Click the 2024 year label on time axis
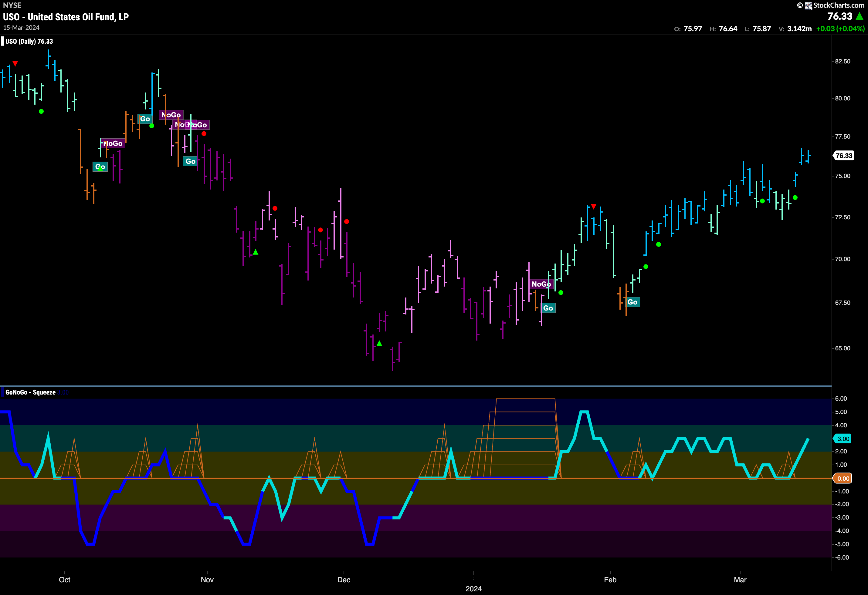Screen dimensions: 868x595 coord(473,589)
